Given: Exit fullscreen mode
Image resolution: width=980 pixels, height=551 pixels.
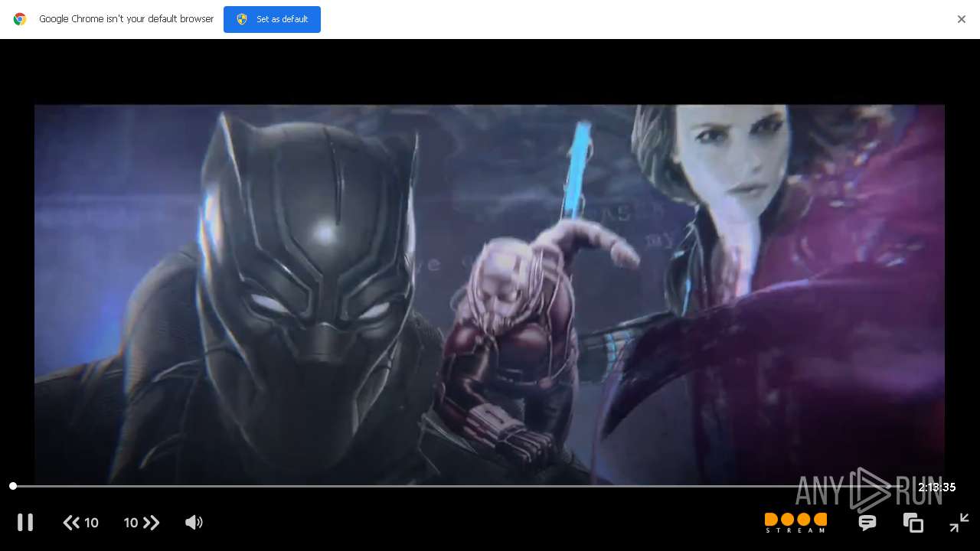Looking at the screenshot, I should [x=959, y=523].
